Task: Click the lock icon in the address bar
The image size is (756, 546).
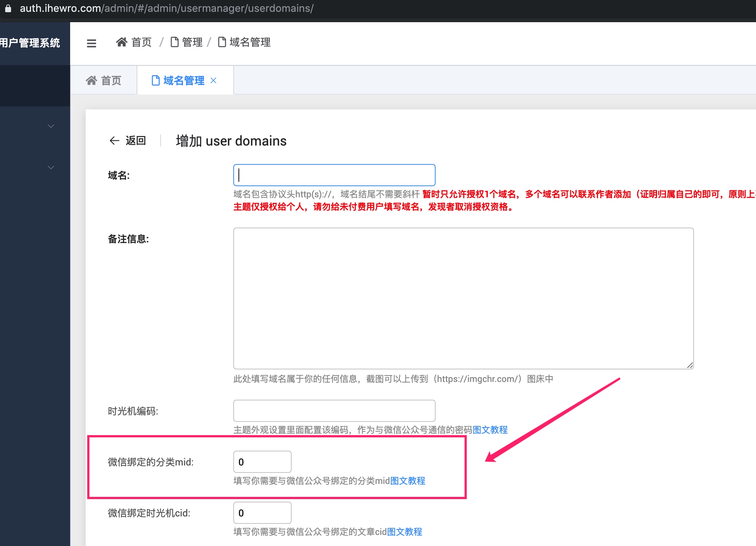Action: [8, 8]
